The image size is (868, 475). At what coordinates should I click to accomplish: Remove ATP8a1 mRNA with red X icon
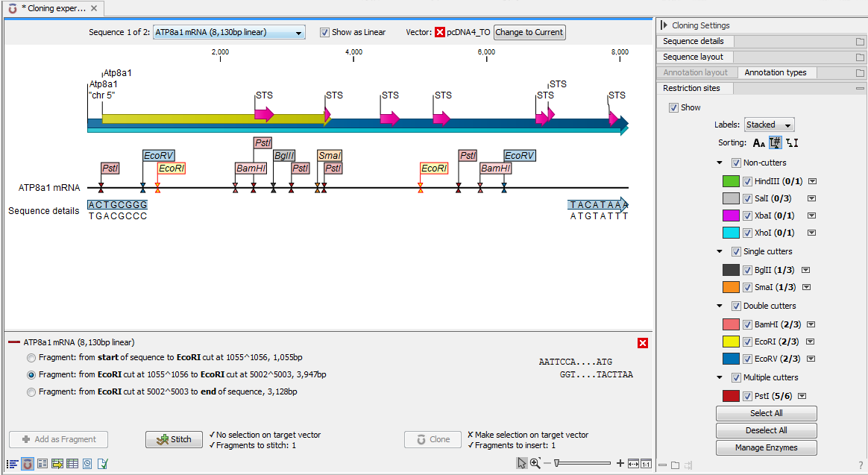643,343
